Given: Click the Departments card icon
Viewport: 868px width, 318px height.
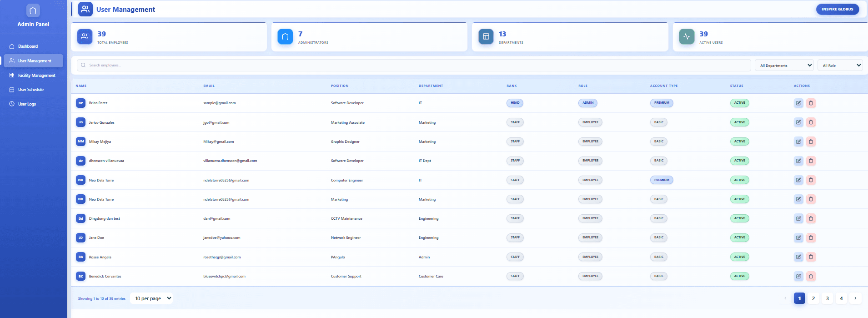Looking at the screenshot, I should click(486, 37).
